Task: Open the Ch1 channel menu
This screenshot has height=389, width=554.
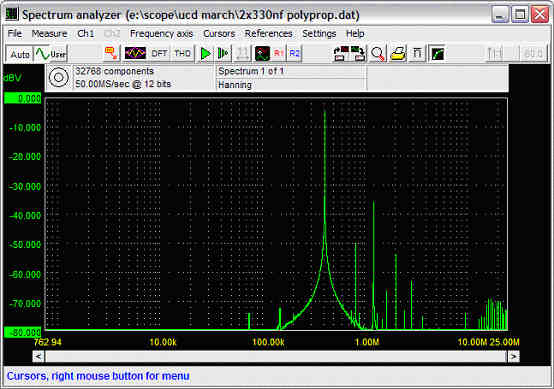Action: 86,34
